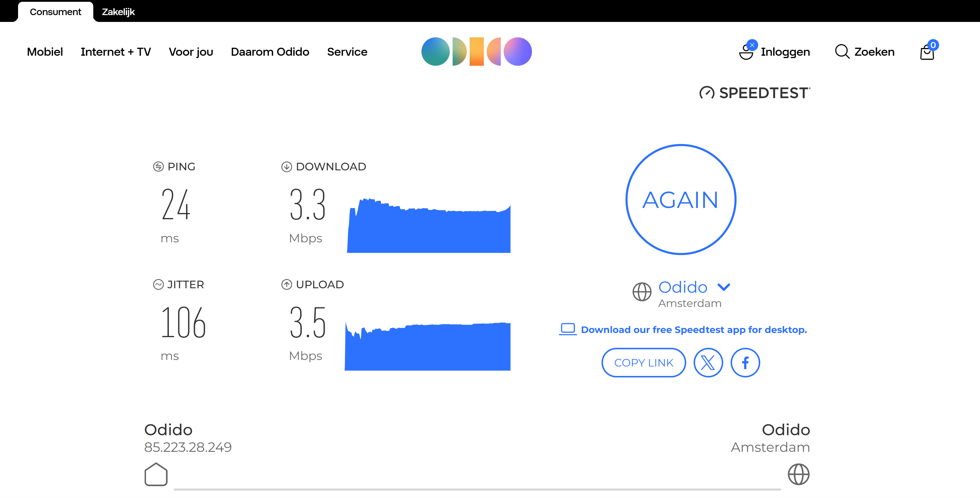Image resolution: width=980 pixels, height=498 pixels.
Task: Click the download speed graph
Action: tap(429, 225)
